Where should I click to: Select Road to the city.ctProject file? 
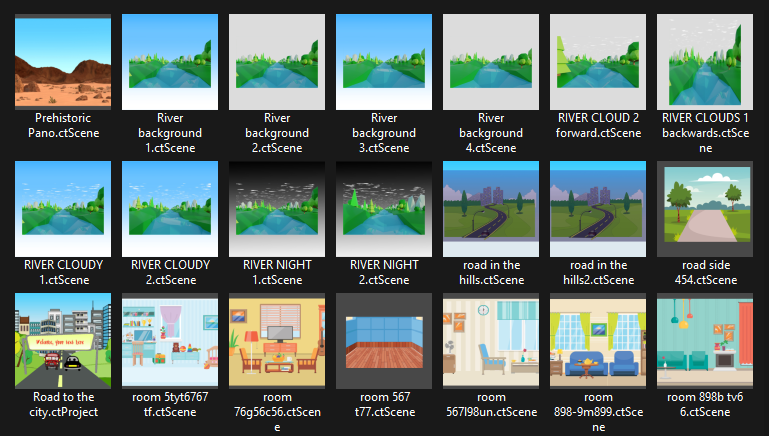pyautogui.click(x=63, y=341)
